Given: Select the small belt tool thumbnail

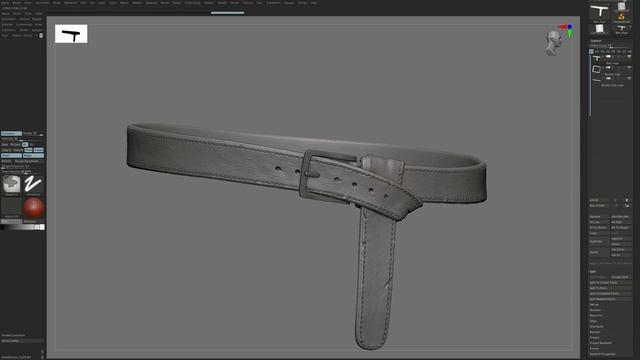Looking at the screenshot, I should (621, 28).
